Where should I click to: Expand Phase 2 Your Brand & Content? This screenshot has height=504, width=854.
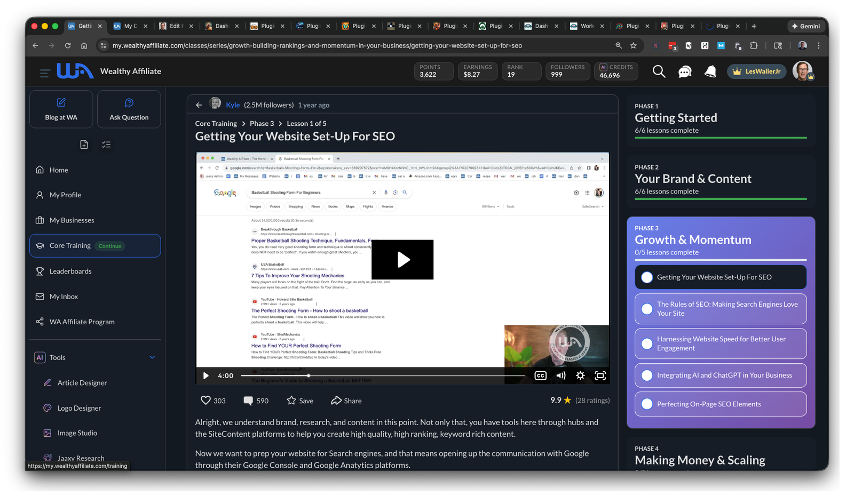721,179
